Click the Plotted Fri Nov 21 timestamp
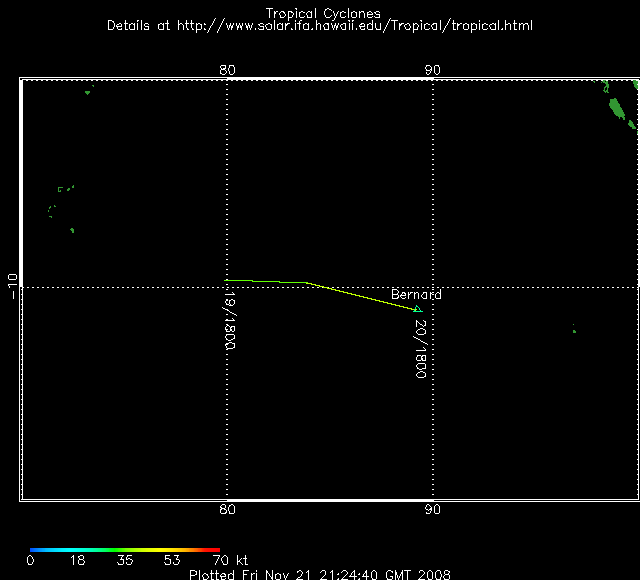Screen dimensions: 640x580 coord(320,574)
